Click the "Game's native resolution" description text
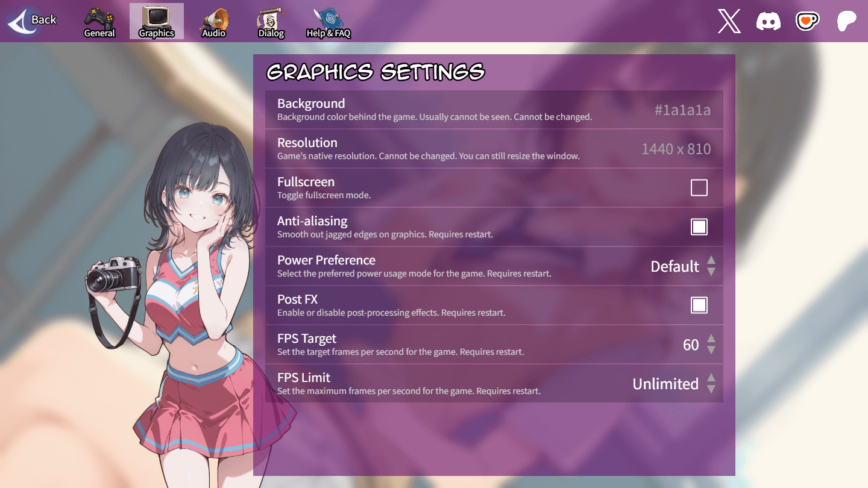Viewport: 868px width, 488px height. click(429, 156)
